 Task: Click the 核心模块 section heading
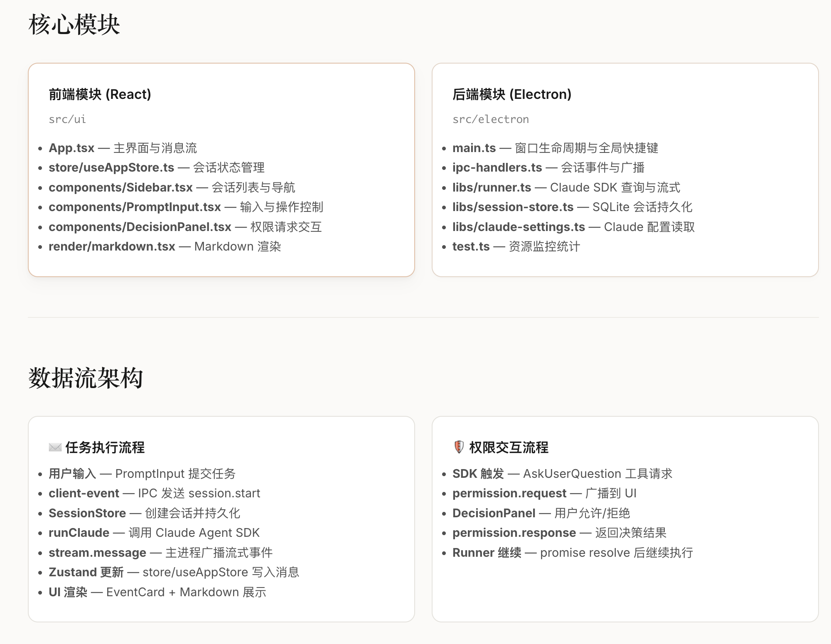tap(74, 25)
